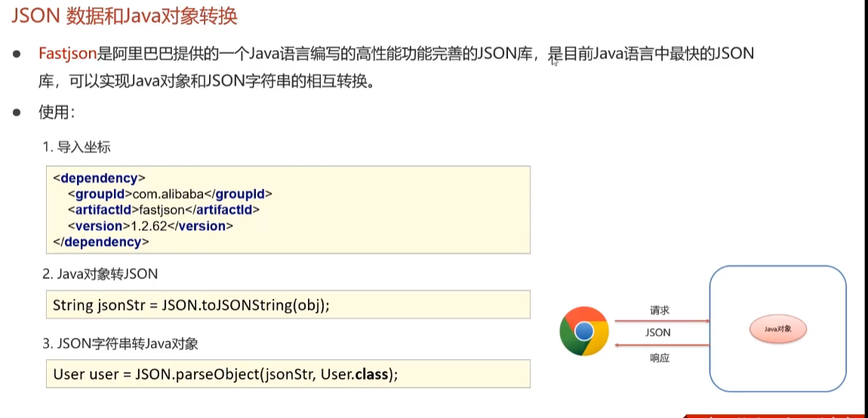868x418 pixels.
Task: Select the groupId com.alibaba line
Action: (170, 195)
